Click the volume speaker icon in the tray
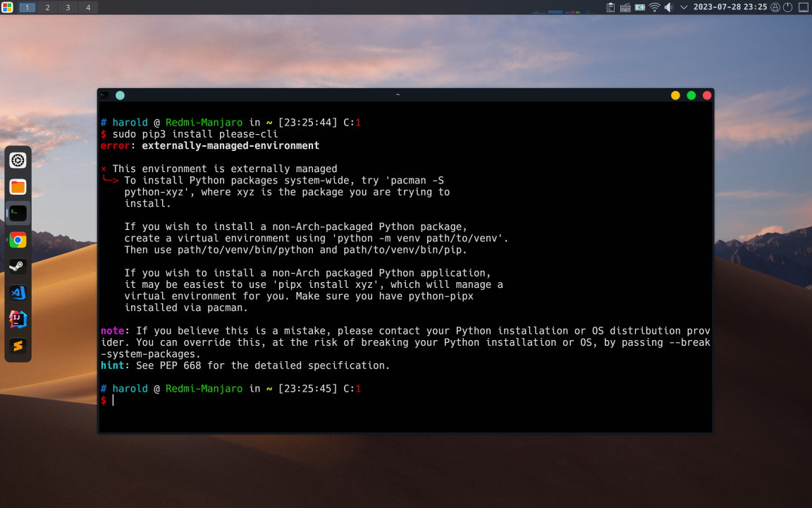The height and width of the screenshot is (508, 812). coord(668,7)
